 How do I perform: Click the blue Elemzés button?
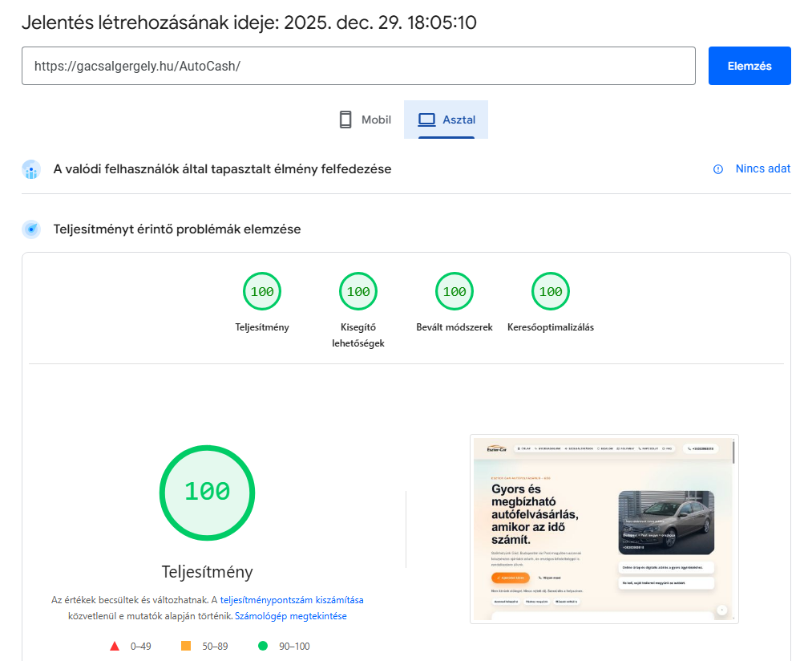click(749, 66)
